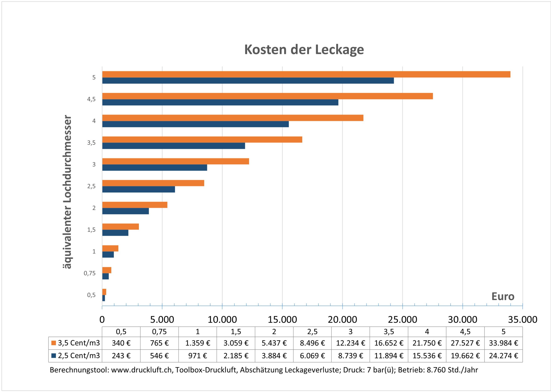Screen dimensions: 551x392
Task: Click the Berechnungstool footnote text
Action: pos(264,370)
